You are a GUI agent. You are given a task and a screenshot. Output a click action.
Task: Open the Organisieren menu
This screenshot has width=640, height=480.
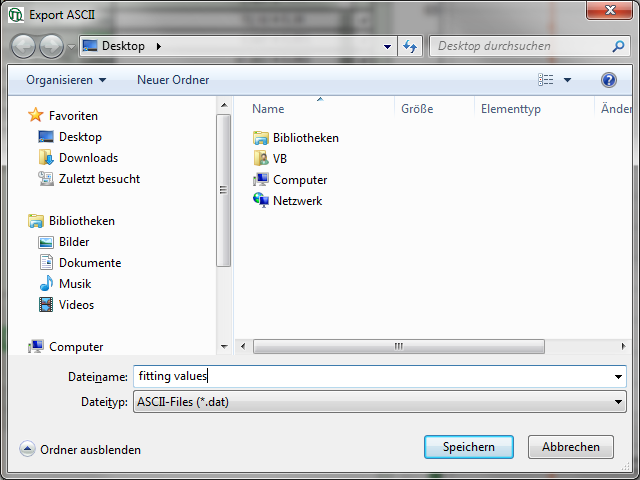66,80
